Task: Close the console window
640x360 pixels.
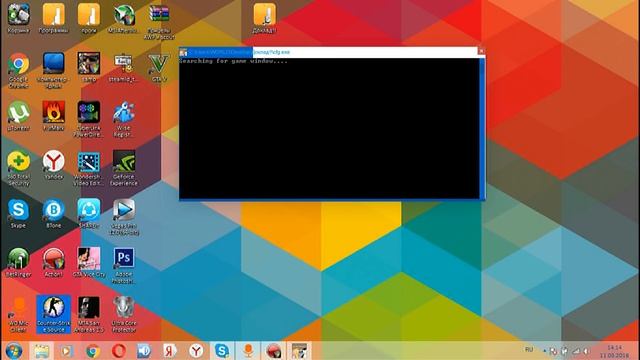Action: click(481, 51)
